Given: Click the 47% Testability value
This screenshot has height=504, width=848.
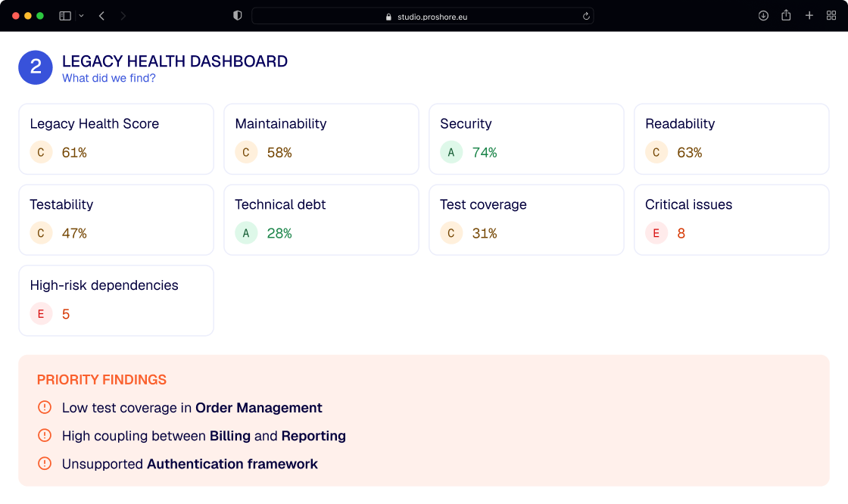Looking at the screenshot, I should click(x=74, y=233).
